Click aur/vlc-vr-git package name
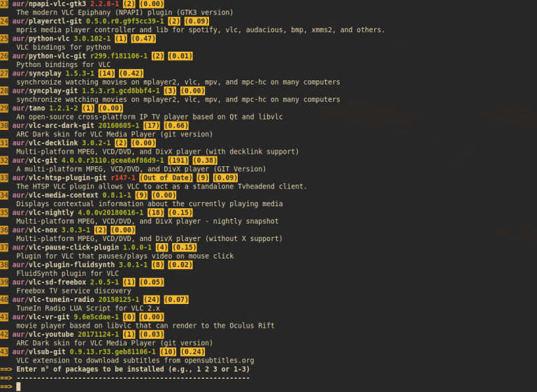Image resolution: width=537 pixels, height=392 pixels. click(41, 317)
